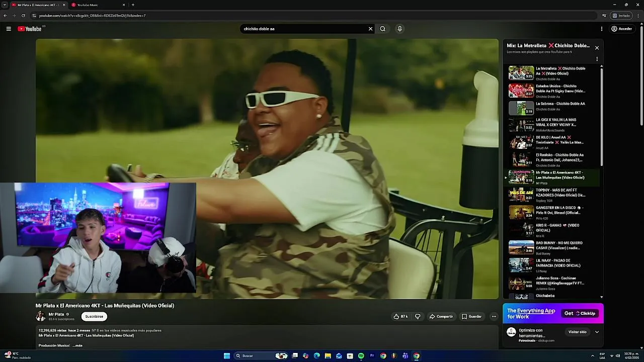Select TOPBOY - MÁS DE AHÍ item
The image size is (644, 362).
(x=553, y=195)
